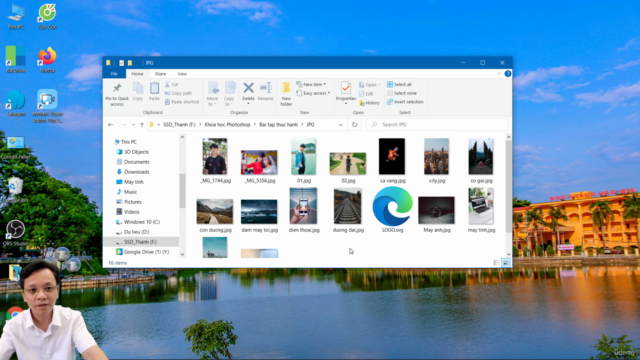Select the May anh.jpg thumbnail
Viewport: 640px width, 360px height.
pyautogui.click(x=436, y=210)
